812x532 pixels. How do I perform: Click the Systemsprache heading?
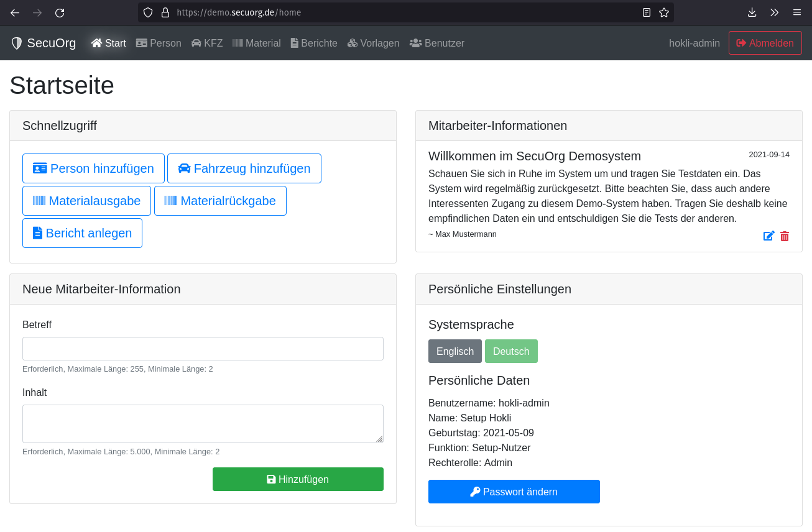pyautogui.click(x=471, y=324)
